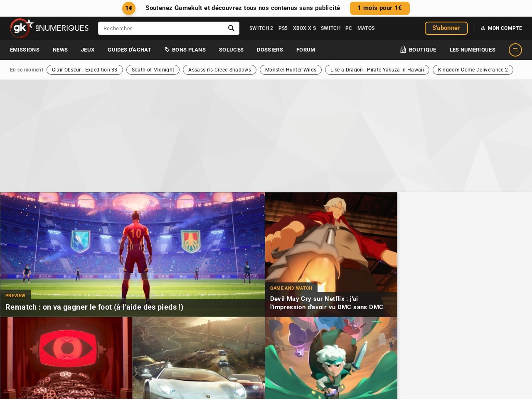
Task: Select MATOS link
Action: 366,28
